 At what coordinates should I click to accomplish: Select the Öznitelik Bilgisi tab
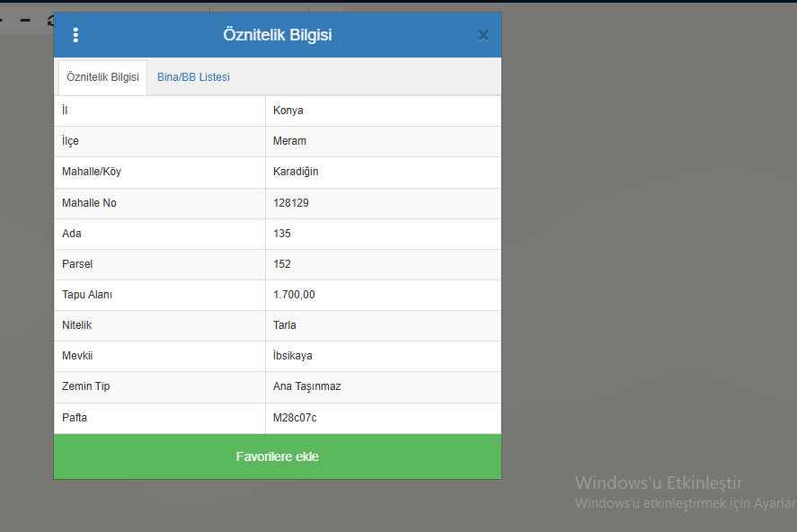[102, 77]
